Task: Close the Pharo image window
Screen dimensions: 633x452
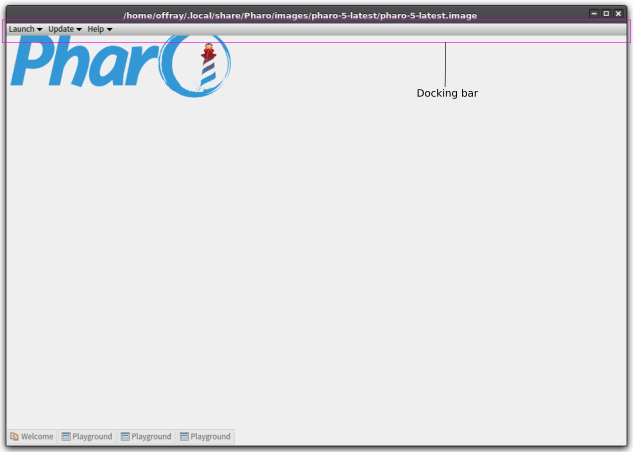Action: pyautogui.click(x=618, y=14)
